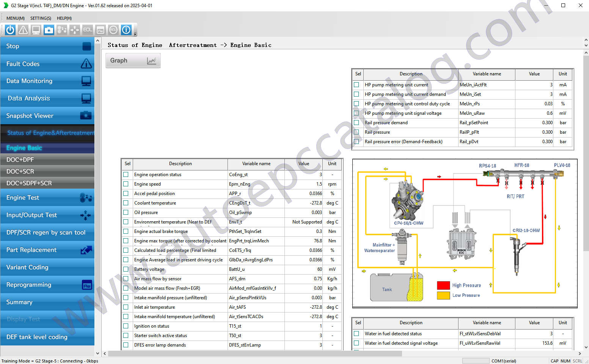The width and height of the screenshot is (589, 364).
Task: Select DEF tank level coding
Action: pyautogui.click(x=36, y=337)
